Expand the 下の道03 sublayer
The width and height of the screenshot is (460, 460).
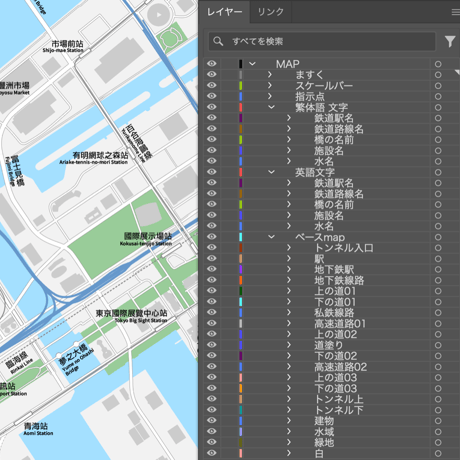coord(289,388)
